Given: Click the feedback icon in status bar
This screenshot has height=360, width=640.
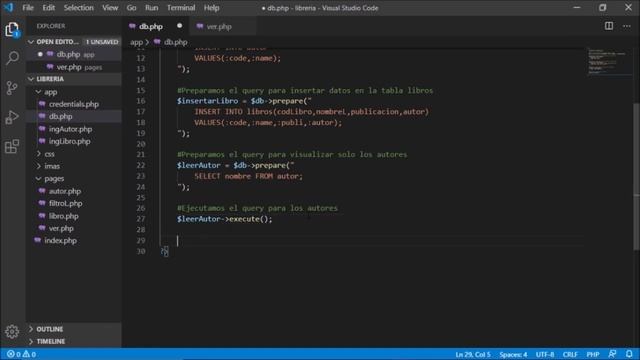Looking at the screenshot, I should 612,354.
